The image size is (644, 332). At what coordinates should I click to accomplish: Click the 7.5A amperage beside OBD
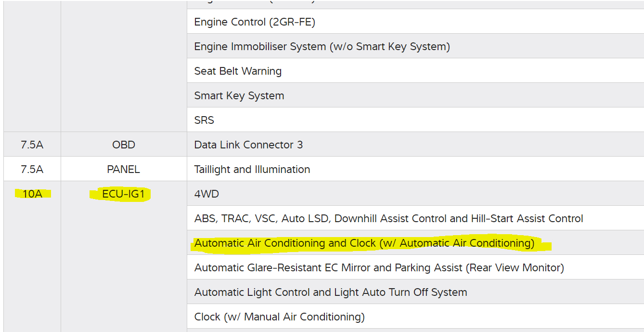32,145
